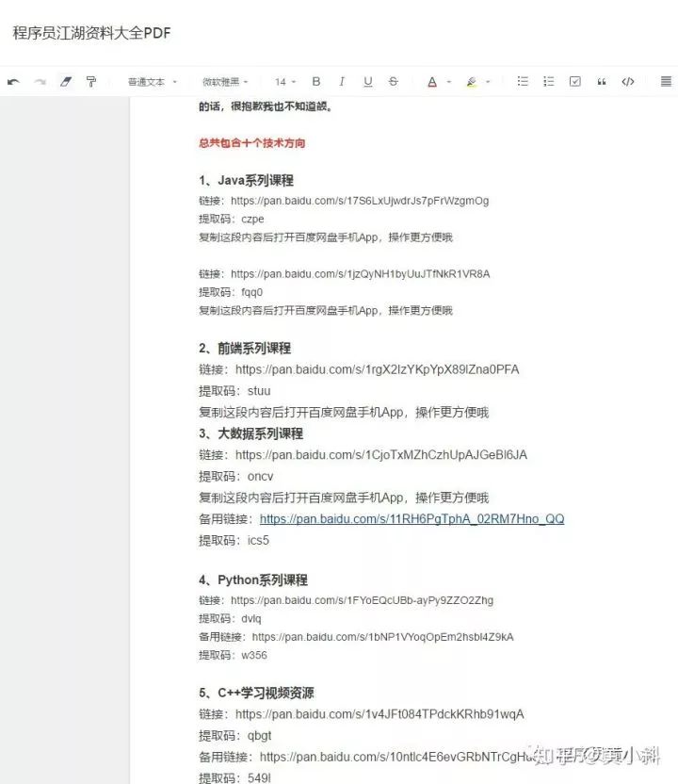Toggle bold formatting
Image resolution: width=678 pixels, height=784 pixels.
pos(315,81)
